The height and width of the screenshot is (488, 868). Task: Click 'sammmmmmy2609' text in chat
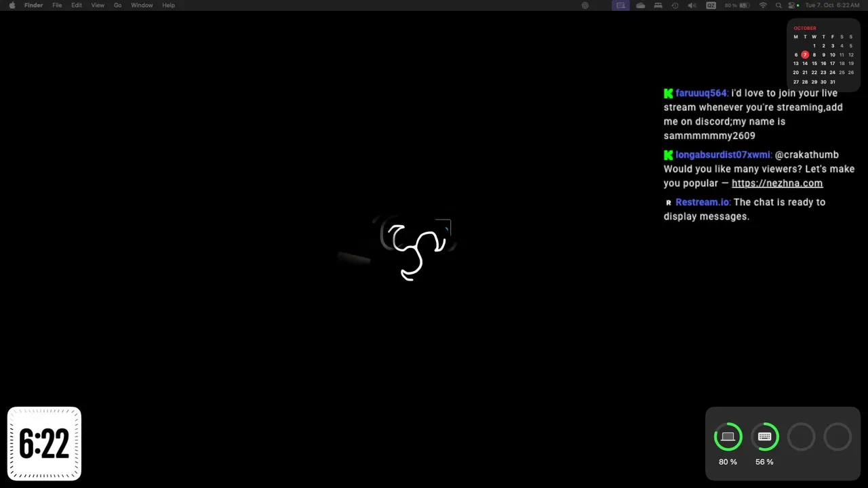[709, 136]
